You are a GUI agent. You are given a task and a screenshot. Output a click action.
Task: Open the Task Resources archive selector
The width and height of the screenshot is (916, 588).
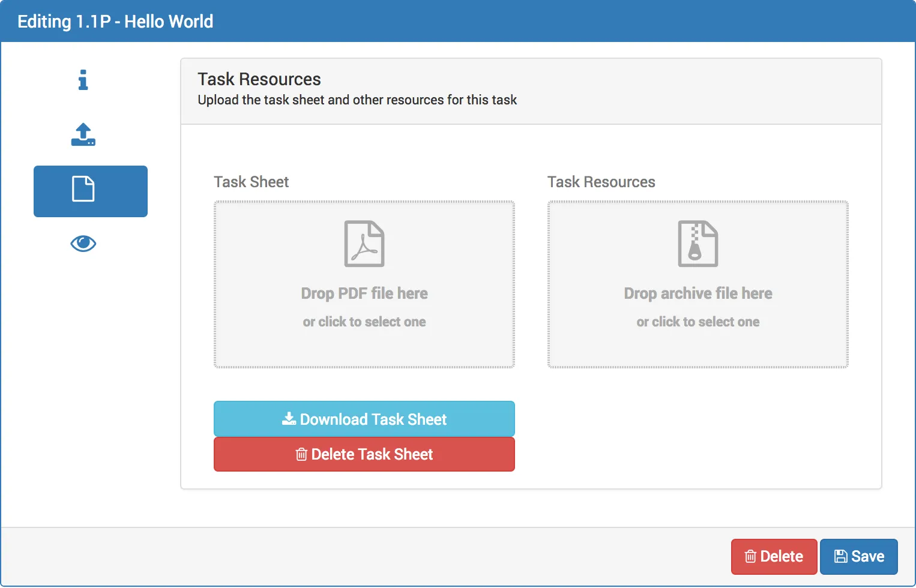(698, 284)
